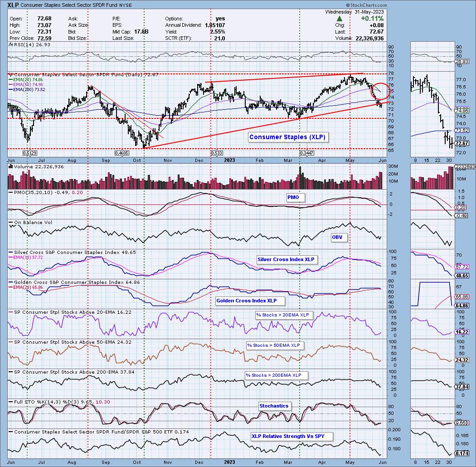This screenshot has width=476, height=467.
Task: Click the 16.22 tag in zoom panel
Action: [x=462, y=332]
